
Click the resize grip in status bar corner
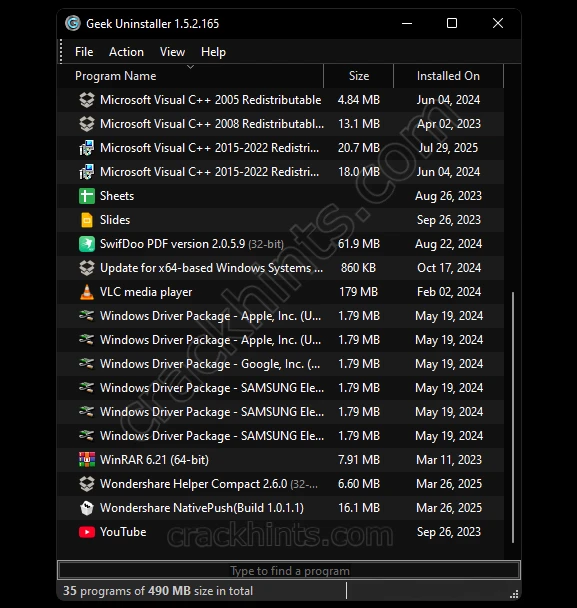click(x=514, y=594)
